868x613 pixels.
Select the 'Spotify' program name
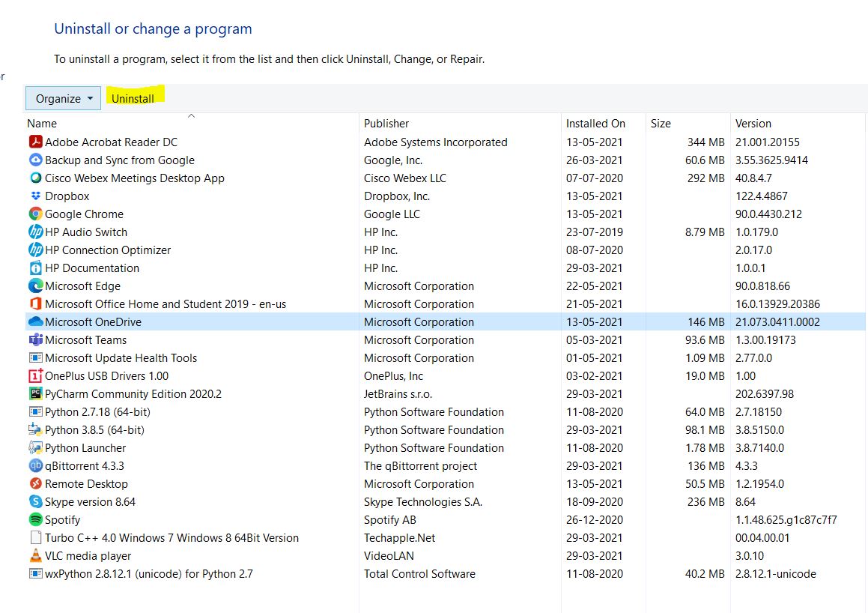63,520
